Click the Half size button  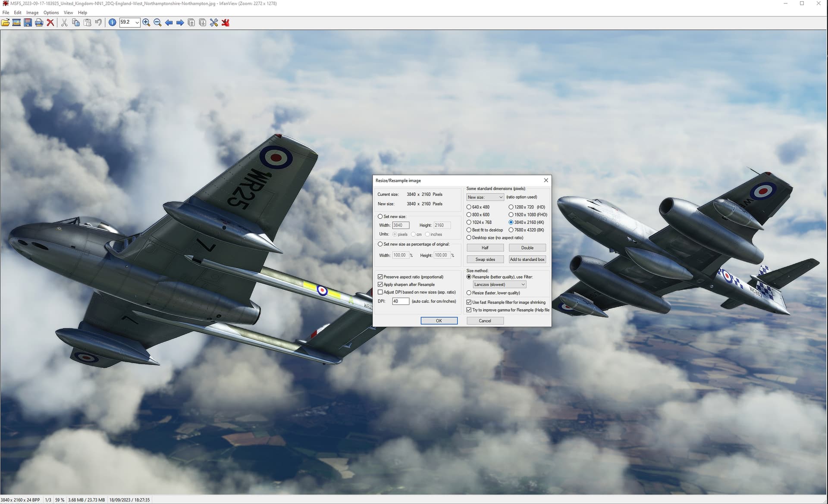point(485,248)
